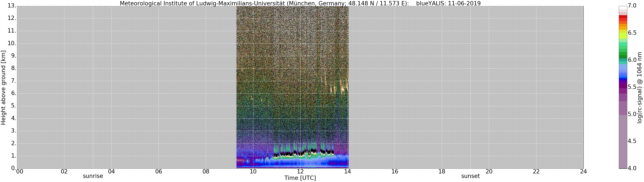Screen dimensions: 644x182
Task: Click the '7.0' colorbar tick value
Action: coord(632,6)
